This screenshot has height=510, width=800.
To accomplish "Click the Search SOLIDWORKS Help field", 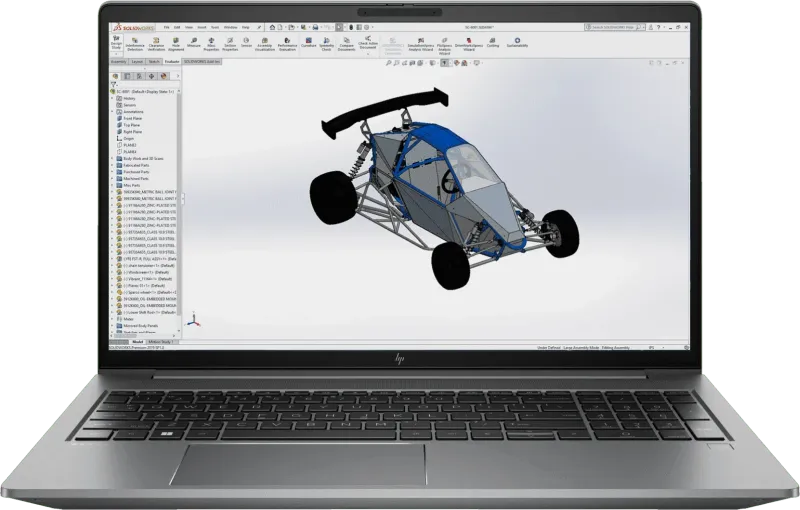I will [x=615, y=27].
